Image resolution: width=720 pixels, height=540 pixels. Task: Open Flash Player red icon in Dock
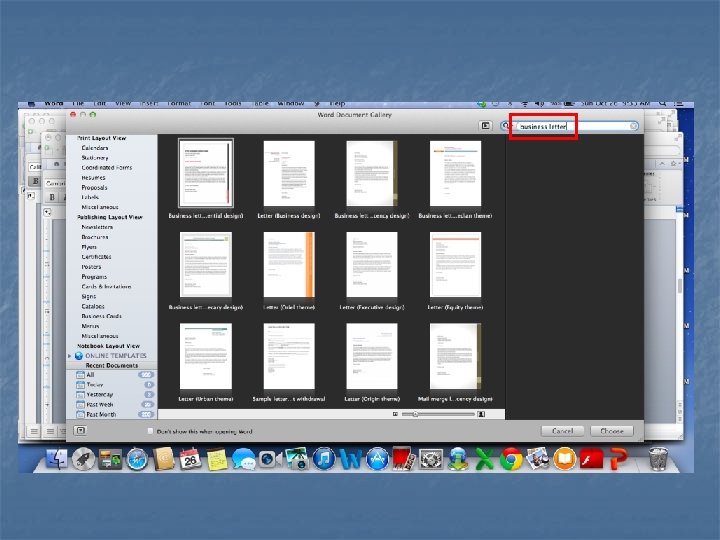pos(591,459)
